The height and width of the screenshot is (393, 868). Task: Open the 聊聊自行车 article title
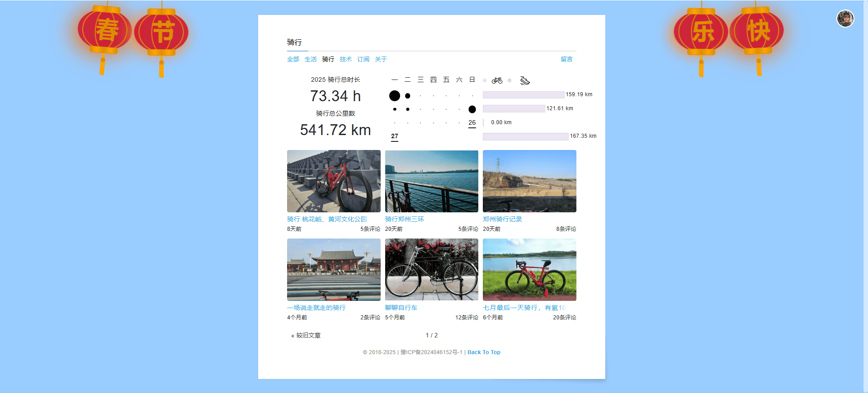point(401,308)
